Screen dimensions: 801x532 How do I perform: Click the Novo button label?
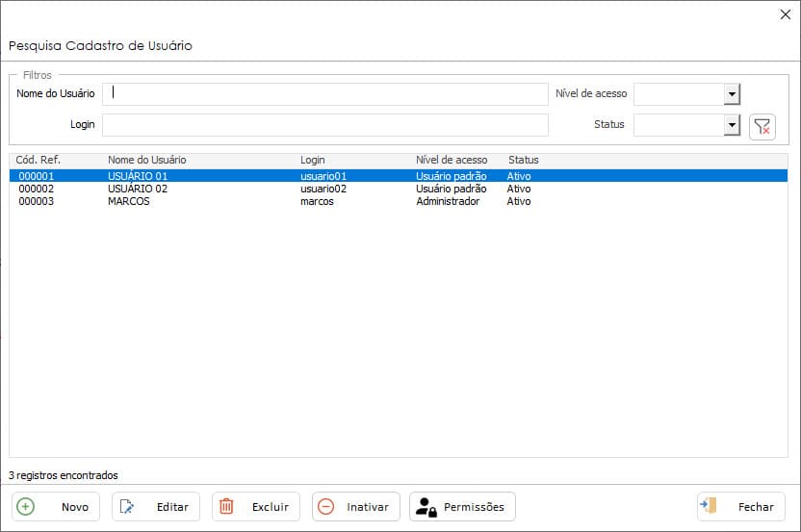(75, 507)
